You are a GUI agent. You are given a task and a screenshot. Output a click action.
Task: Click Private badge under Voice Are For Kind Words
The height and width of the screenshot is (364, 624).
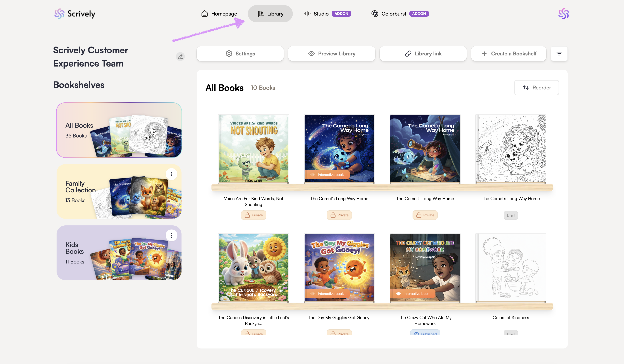pos(253,215)
